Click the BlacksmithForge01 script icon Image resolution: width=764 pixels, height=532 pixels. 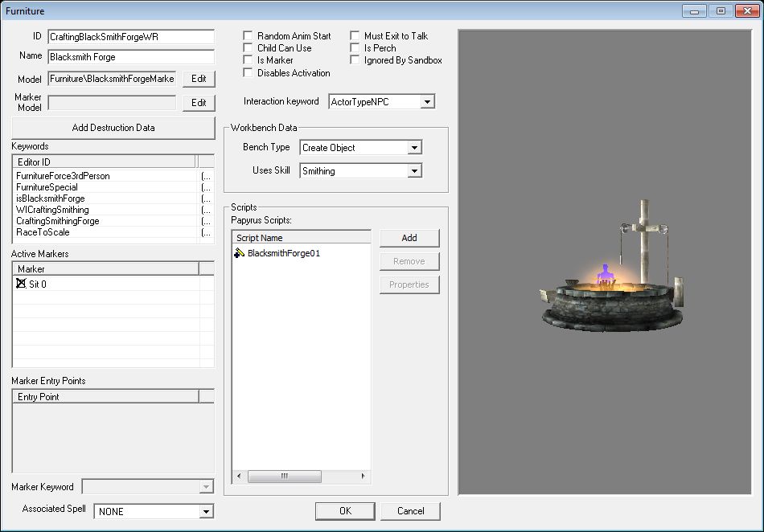point(239,253)
